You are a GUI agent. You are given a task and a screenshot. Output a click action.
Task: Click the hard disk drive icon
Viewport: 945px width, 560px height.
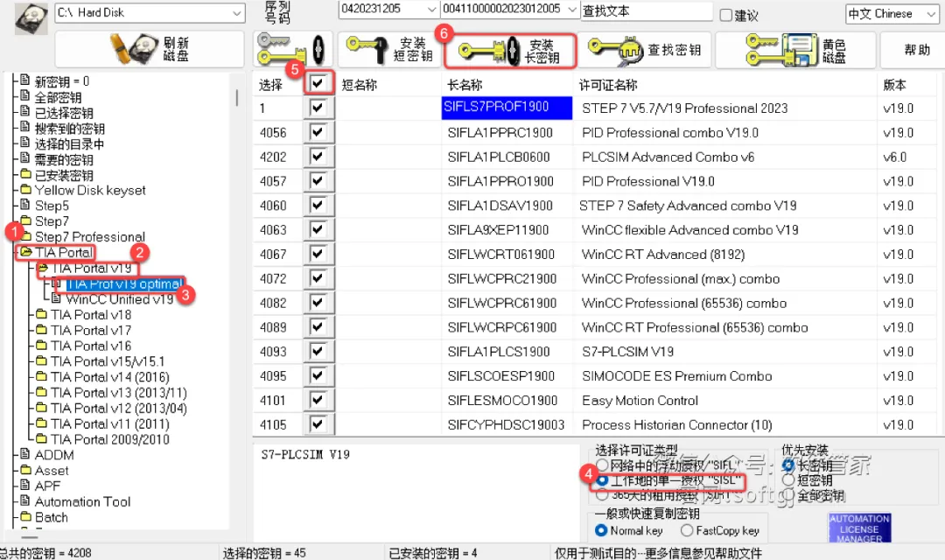(x=31, y=18)
